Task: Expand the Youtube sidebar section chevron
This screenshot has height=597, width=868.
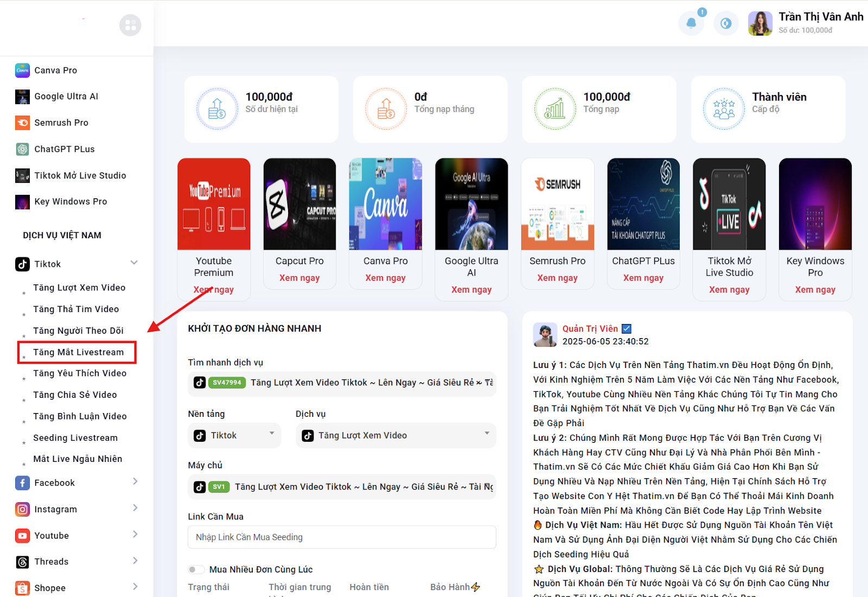Action: (x=135, y=535)
